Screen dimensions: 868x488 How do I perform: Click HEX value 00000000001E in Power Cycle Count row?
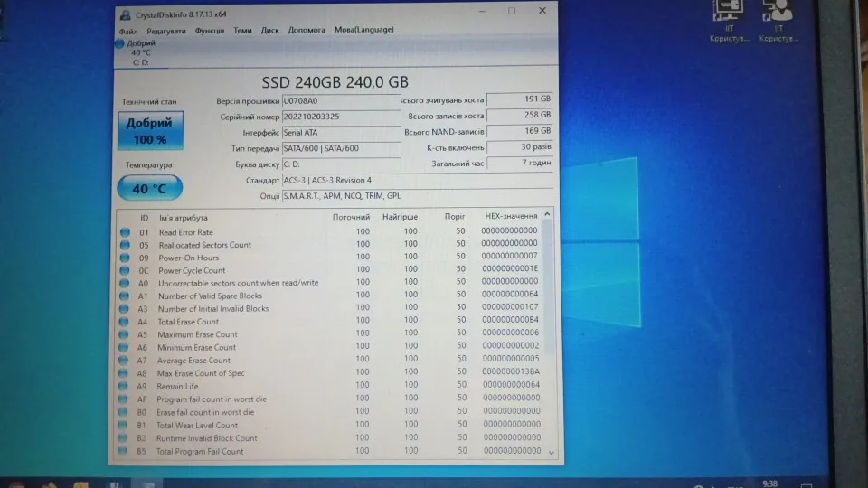pos(509,268)
